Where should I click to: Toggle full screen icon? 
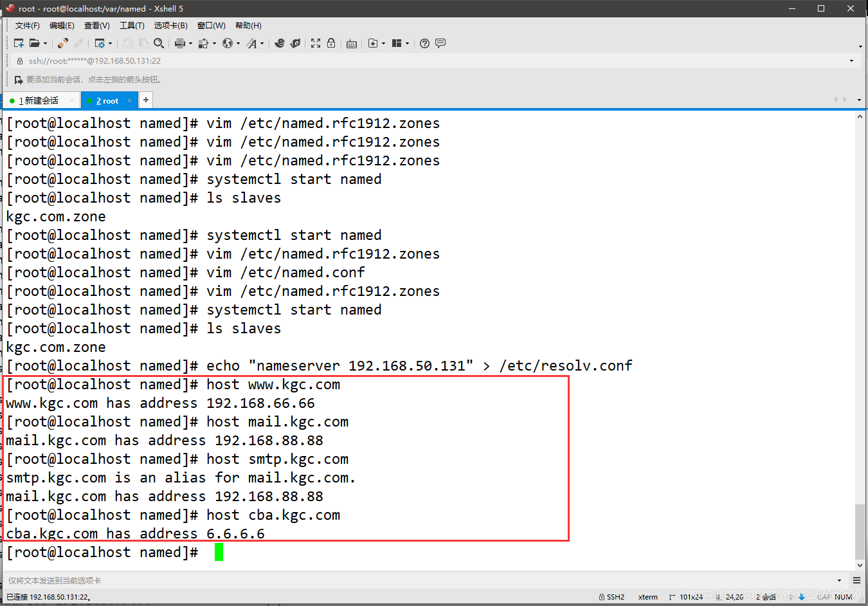point(316,43)
